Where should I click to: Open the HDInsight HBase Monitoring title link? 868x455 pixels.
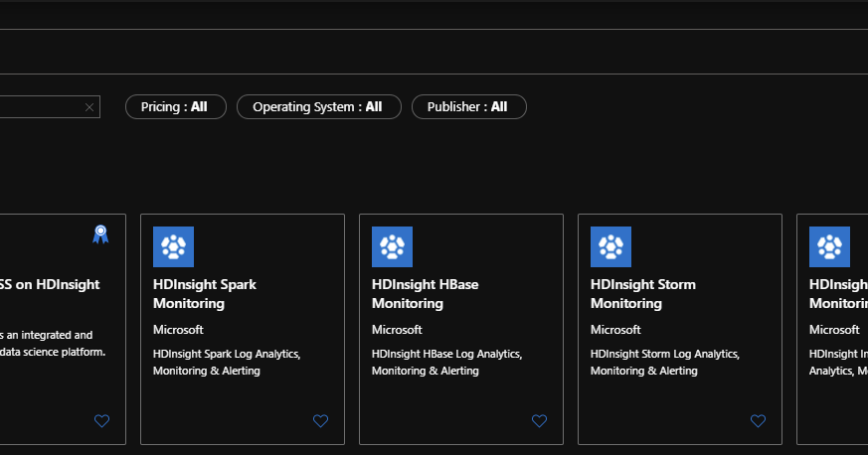[x=425, y=294]
